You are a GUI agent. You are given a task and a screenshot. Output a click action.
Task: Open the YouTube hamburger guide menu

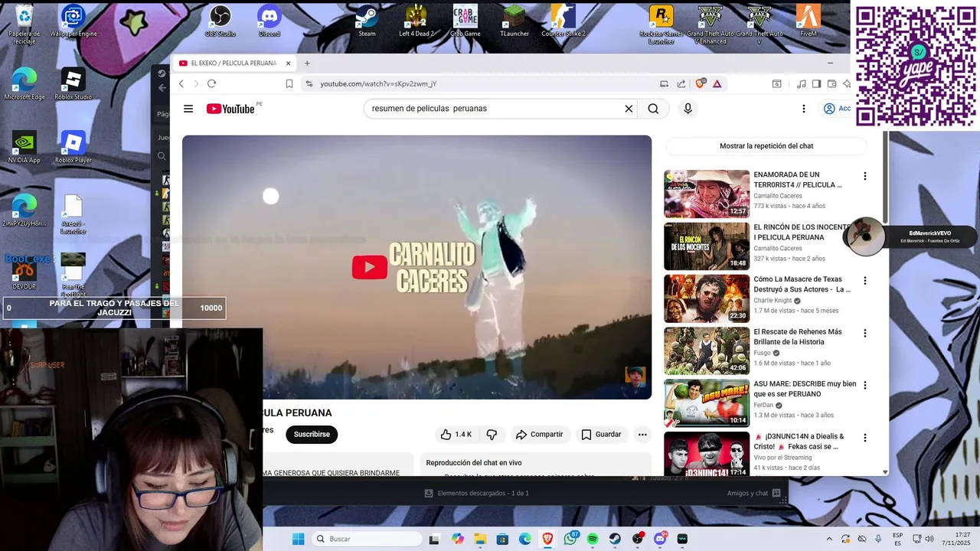188,109
